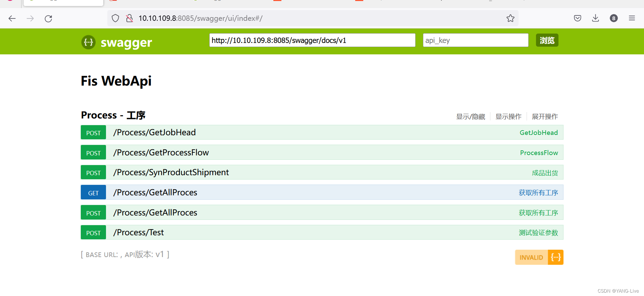This screenshot has height=296, width=644.
Task: Click POST badge for GetAllProces
Action: 93,213
